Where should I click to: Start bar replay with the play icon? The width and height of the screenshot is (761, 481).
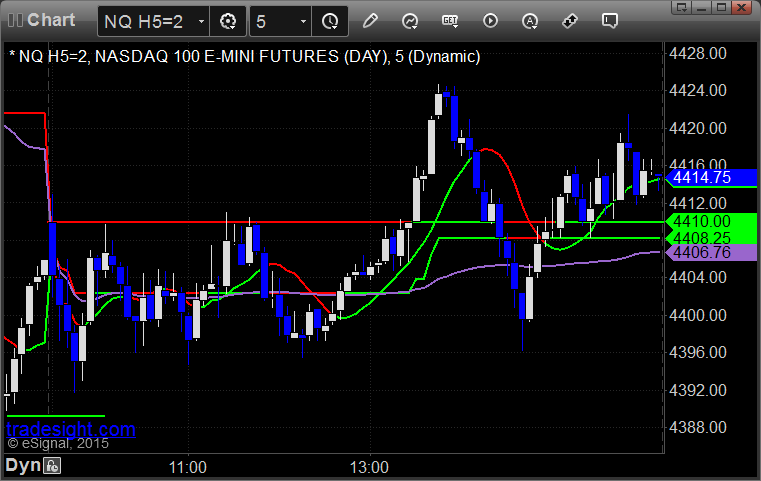[490, 21]
